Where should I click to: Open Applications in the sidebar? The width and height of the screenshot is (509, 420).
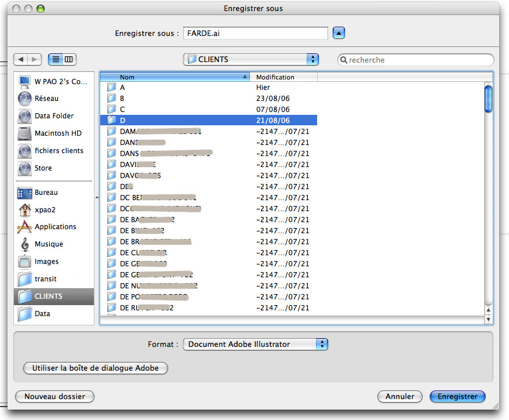[x=54, y=226]
